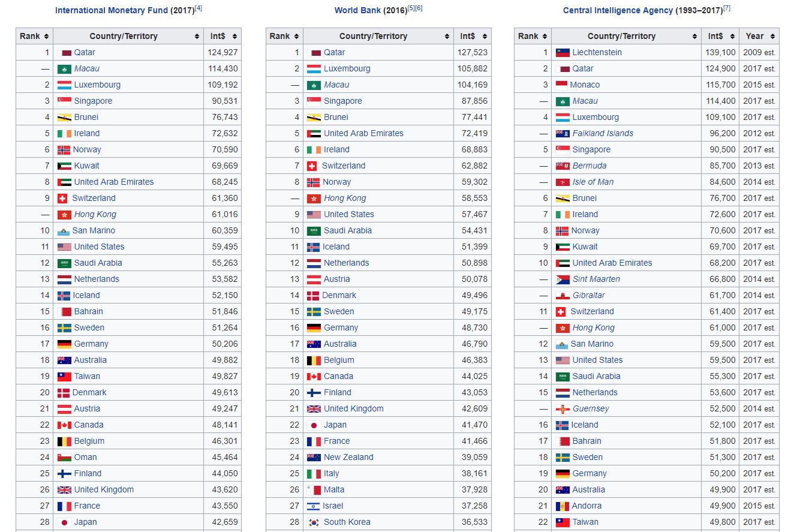Click the South Korea flag icon

tap(314, 522)
